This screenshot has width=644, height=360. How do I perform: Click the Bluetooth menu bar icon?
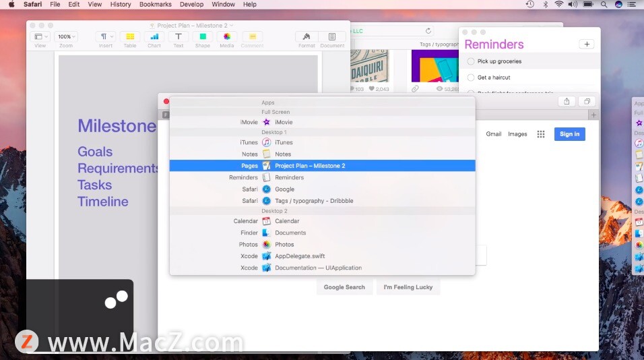[x=546, y=4]
